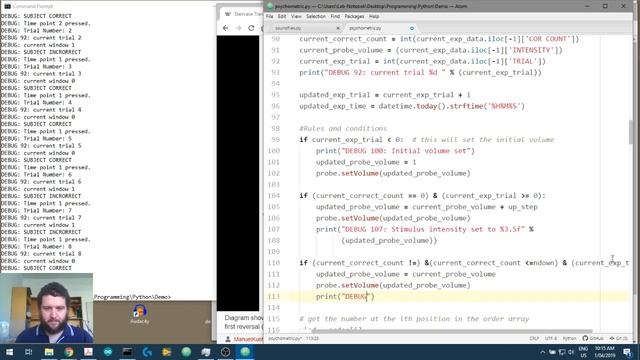Click line number 104 in the gutter
This screenshot has width=640, height=360.
[274, 196]
